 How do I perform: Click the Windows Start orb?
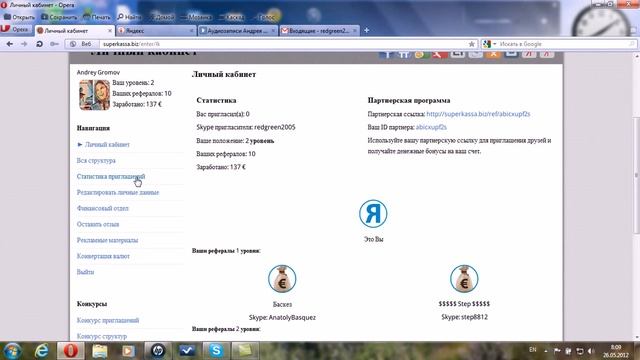(13, 351)
